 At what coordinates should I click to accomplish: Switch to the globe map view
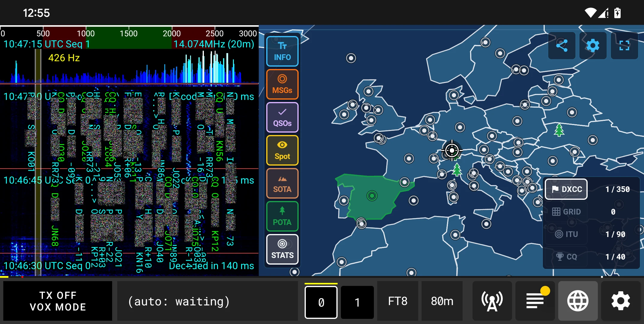tap(578, 301)
